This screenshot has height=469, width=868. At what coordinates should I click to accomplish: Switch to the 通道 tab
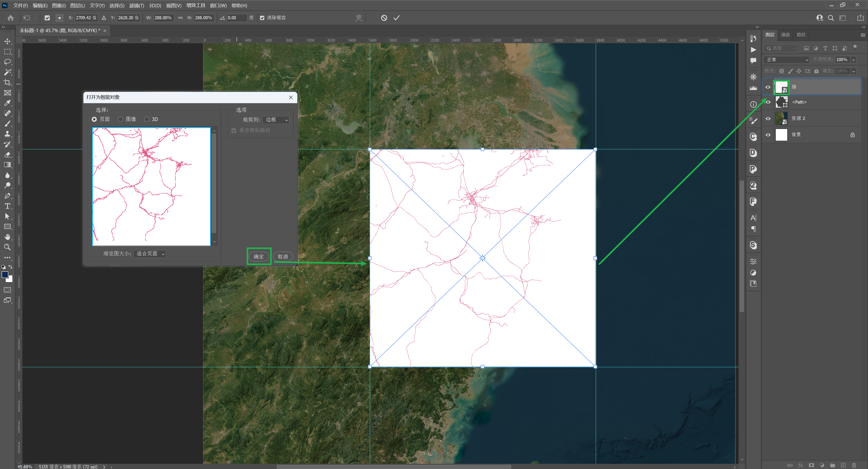click(x=785, y=35)
